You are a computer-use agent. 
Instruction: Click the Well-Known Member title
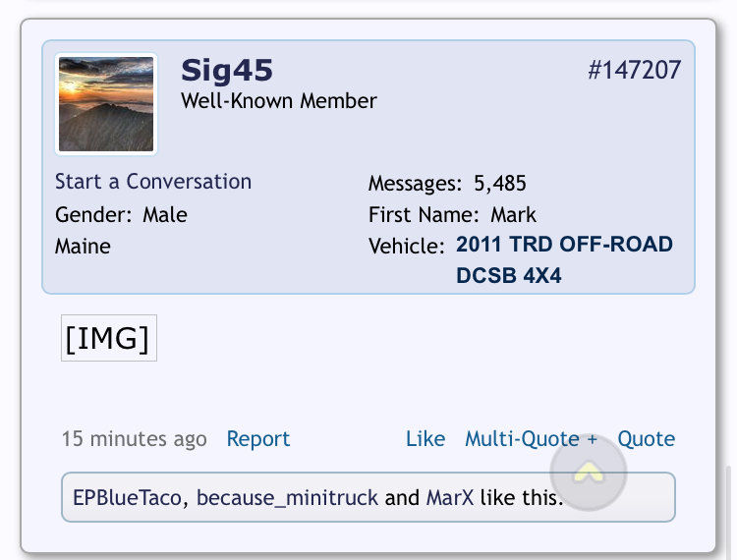279,100
